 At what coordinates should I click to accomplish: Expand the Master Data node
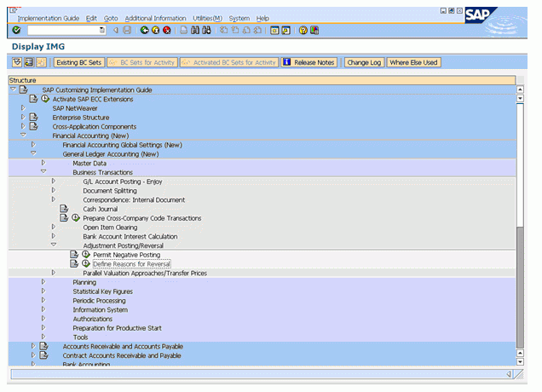43,163
